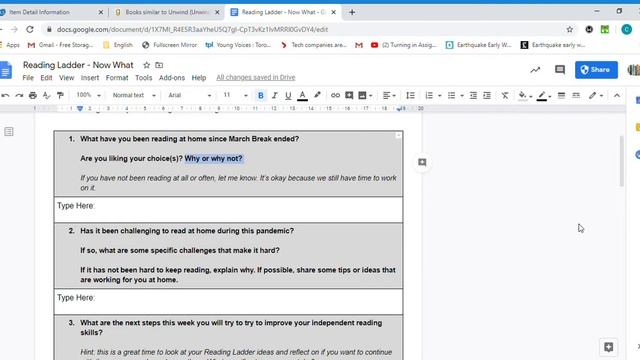Run spelling and grammar check
The image size is (640, 360).
pyautogui.click(x=47, y=96)
